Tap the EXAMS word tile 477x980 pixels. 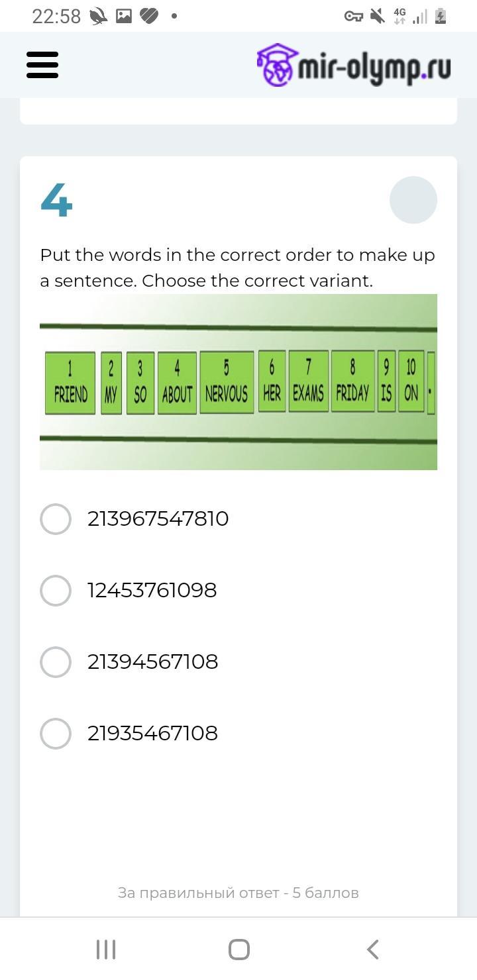[x=308, y=382]
